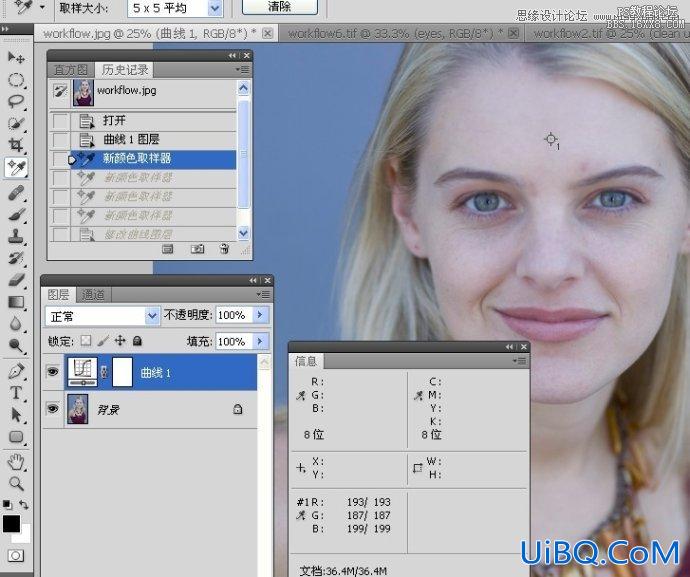This screenshot has width=690, height=577.
Task: Click the 清除 button
Action: pyautogui.click(x=279, y=7)
